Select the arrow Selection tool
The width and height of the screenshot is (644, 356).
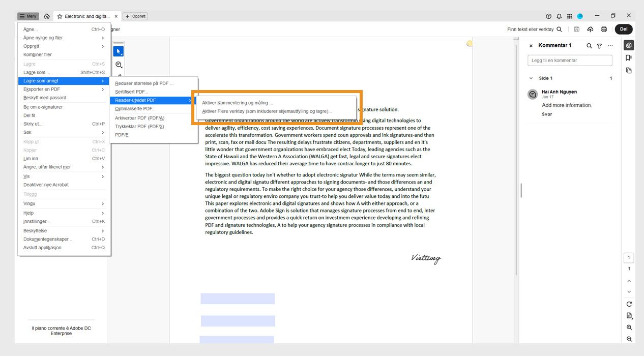[119, 51]
